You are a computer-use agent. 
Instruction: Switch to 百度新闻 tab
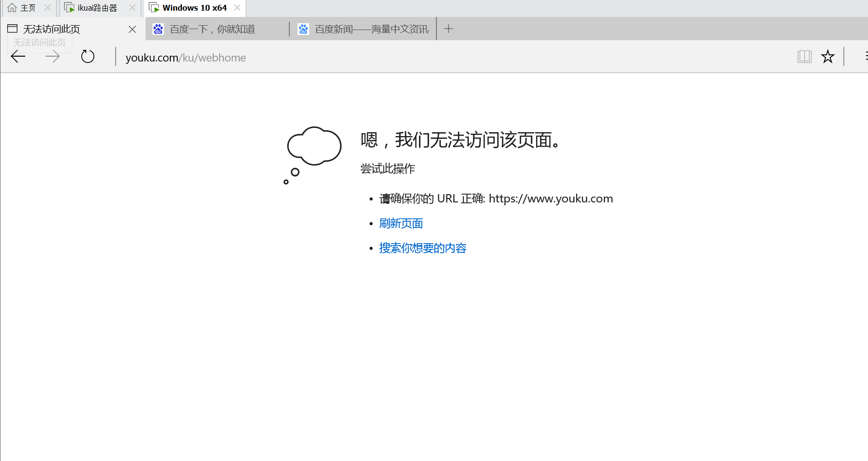[x=363, y=29]
